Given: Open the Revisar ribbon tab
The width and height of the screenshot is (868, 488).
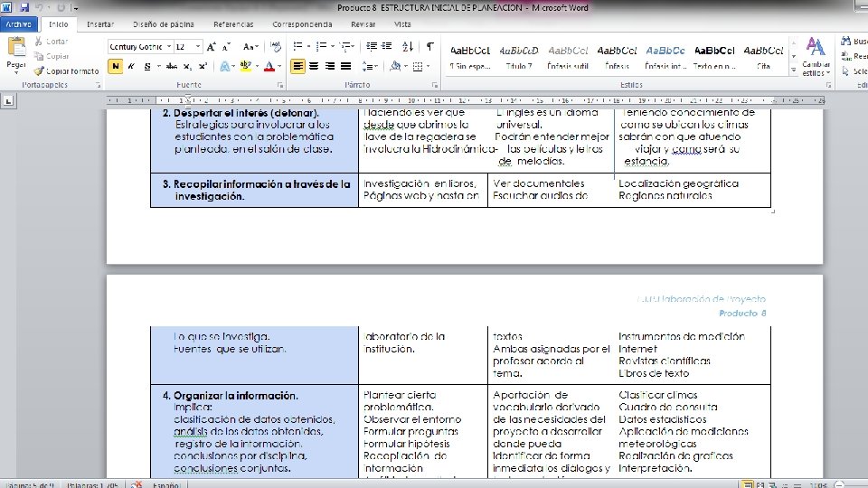Looking at the screenshot, I should point(363,24).
